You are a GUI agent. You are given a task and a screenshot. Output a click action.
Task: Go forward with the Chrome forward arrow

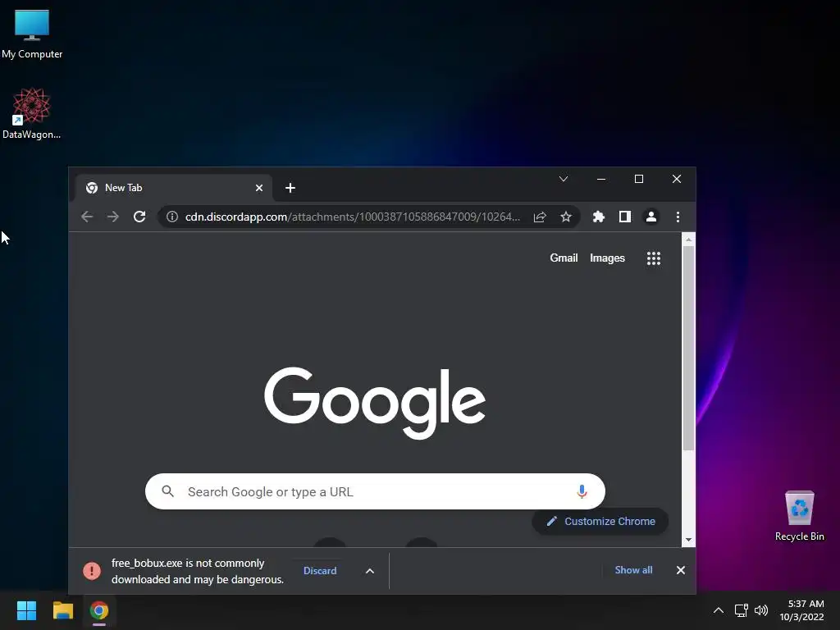[x=112, y=217]
